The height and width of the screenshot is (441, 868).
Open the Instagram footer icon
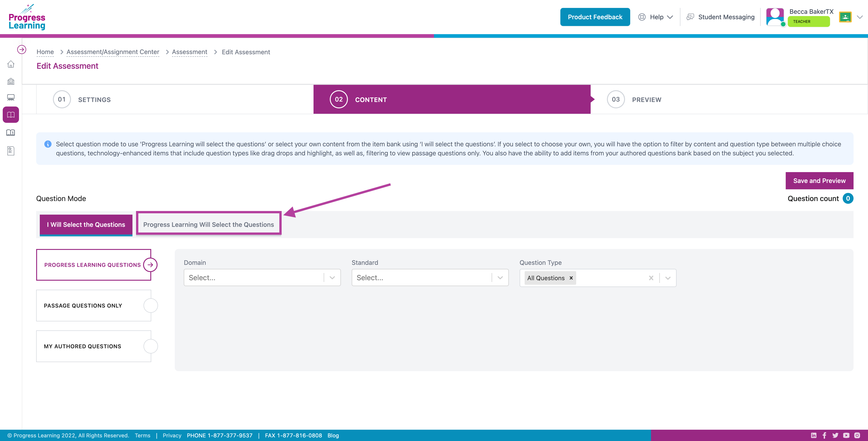[857, 435]
